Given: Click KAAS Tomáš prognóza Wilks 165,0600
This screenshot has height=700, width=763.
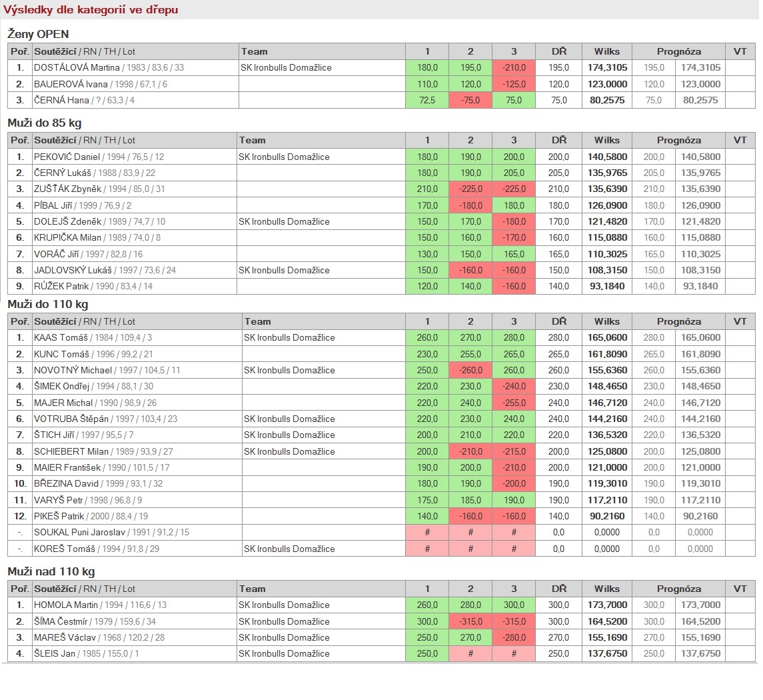Looking at the screenshot, I should pyautogui.click(x=700, y=338).
